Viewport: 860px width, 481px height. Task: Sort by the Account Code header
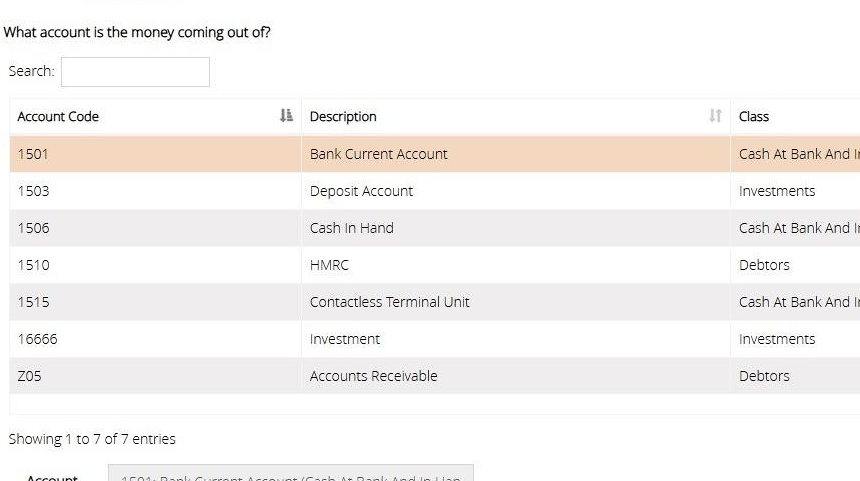58,116
